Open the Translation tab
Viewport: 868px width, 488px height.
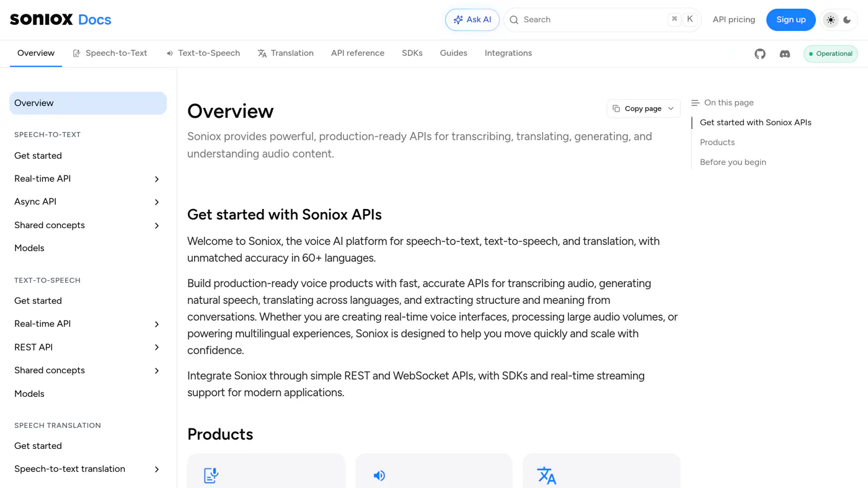tap(286, 53)
